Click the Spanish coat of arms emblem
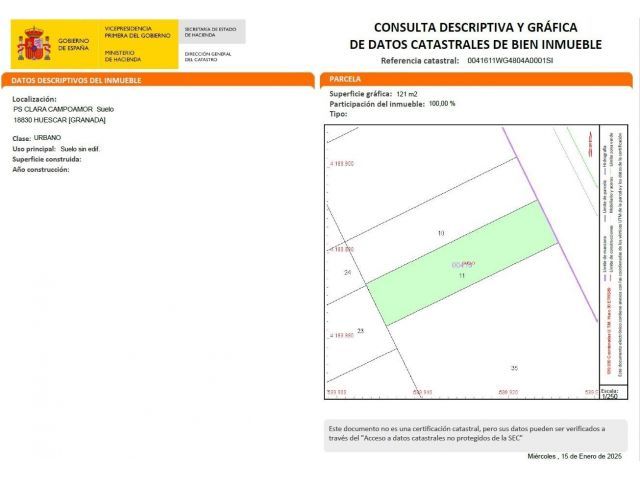 click(34, 44)
